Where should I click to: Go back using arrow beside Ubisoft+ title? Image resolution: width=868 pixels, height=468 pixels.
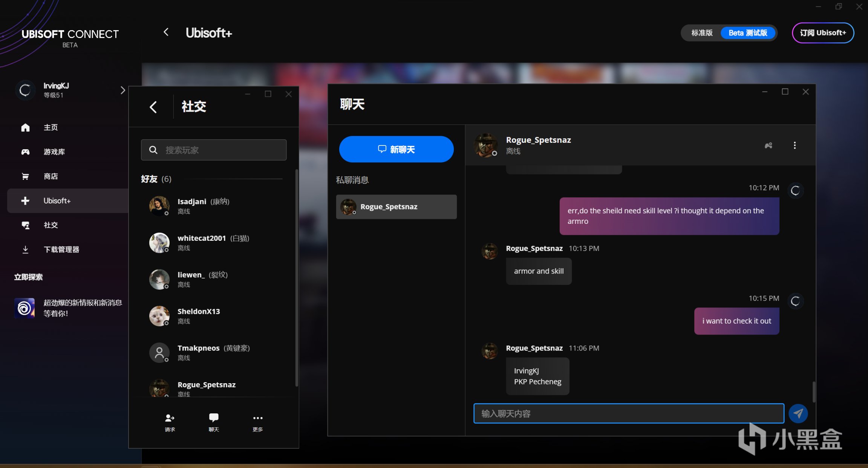click(166, 32)
